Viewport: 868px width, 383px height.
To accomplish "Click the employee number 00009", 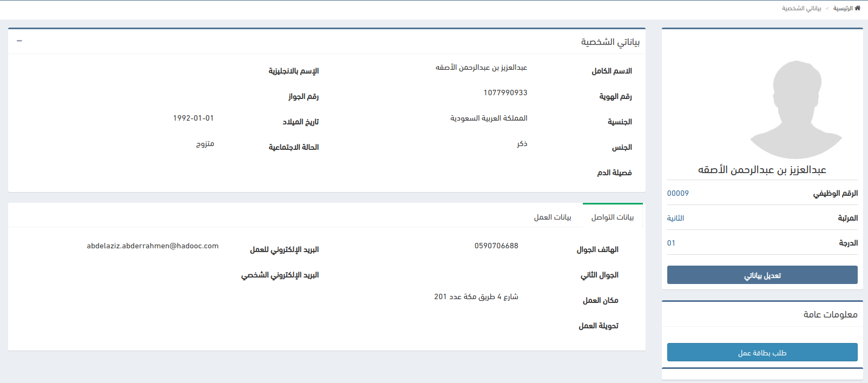I will pos(678,193).
